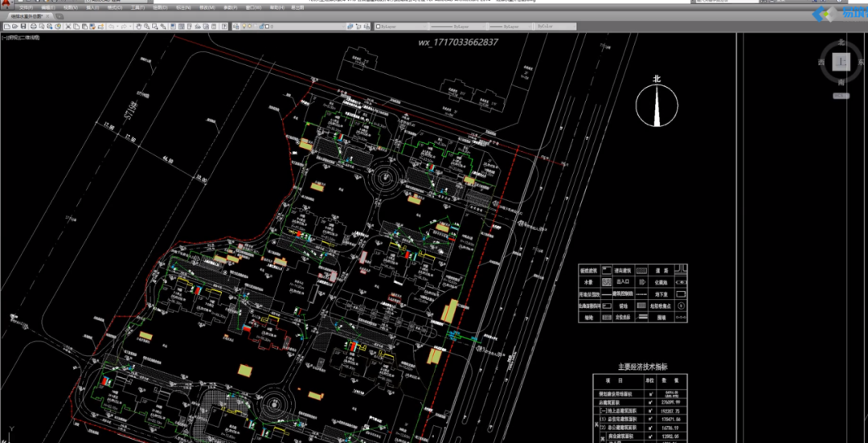Open the QuickCalc calculator icon
The height and width of the screenshot is (443, 868).
click(214, 27)
